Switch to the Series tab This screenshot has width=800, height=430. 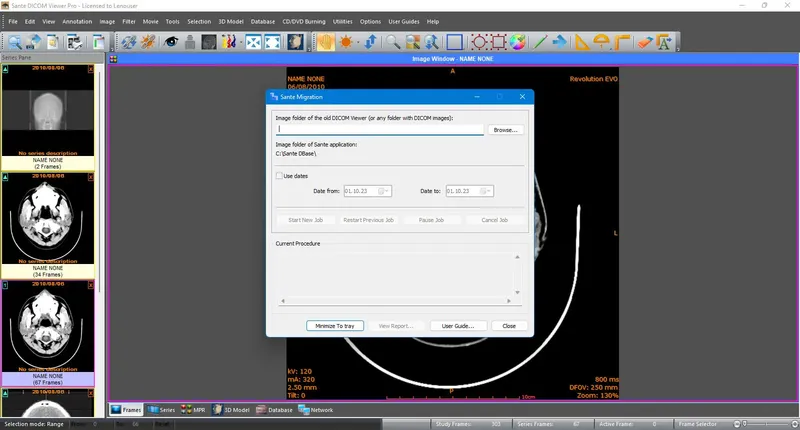point(161,410)
